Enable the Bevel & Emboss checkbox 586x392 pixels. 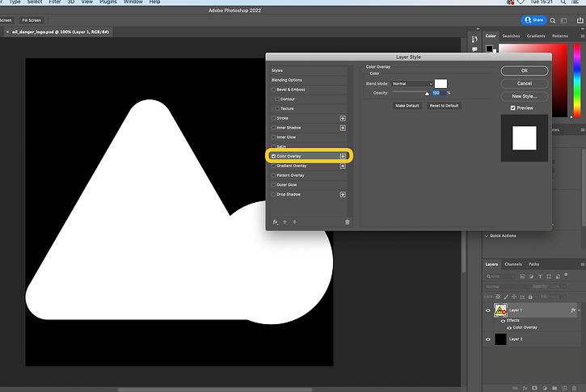click(273, 90)
